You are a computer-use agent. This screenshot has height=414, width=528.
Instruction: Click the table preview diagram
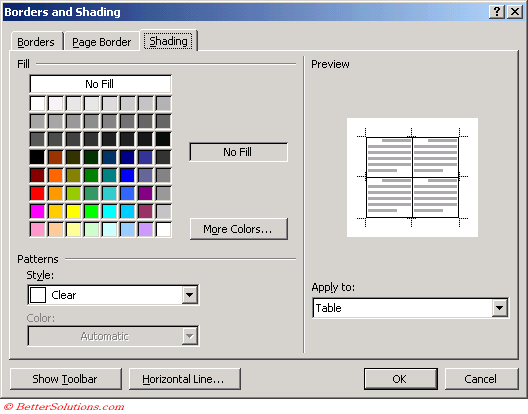(x=412, y=177)
